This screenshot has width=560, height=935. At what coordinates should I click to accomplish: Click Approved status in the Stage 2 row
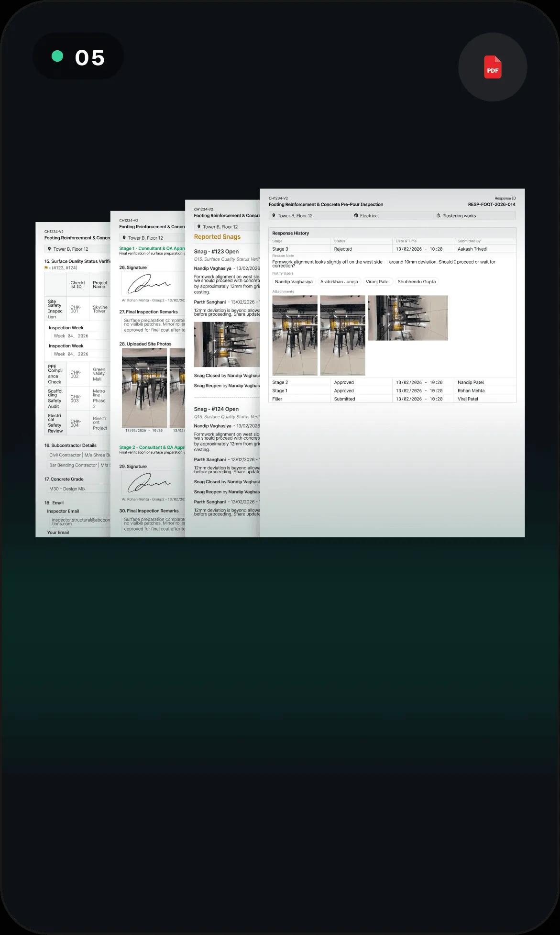pyautogui.click(x=344, y=382)
